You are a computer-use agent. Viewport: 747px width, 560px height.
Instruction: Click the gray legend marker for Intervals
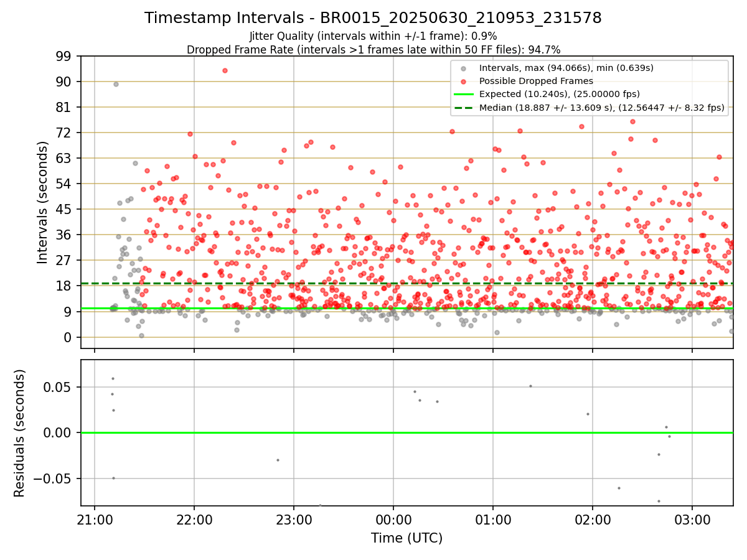(x=464, y=68)
